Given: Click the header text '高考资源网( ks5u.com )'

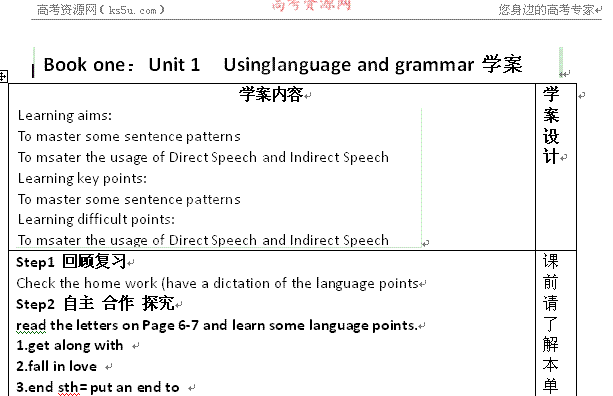Looking at the screenshot, I should (x=101, y=10).
